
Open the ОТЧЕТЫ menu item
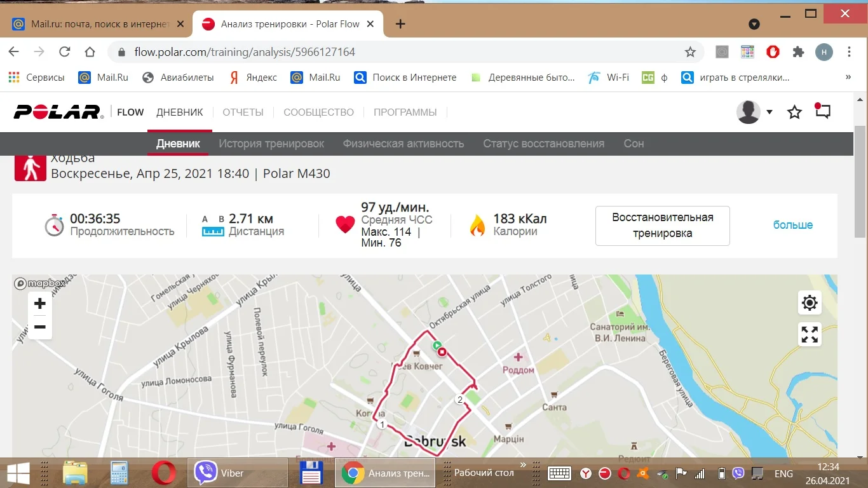point(243,112)
